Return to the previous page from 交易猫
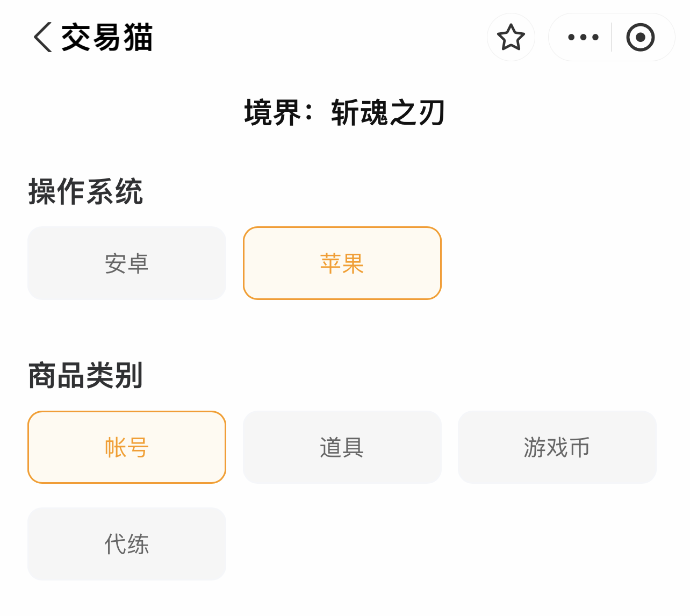This screenshot has height=616, width=690. [x=42, y=37]
